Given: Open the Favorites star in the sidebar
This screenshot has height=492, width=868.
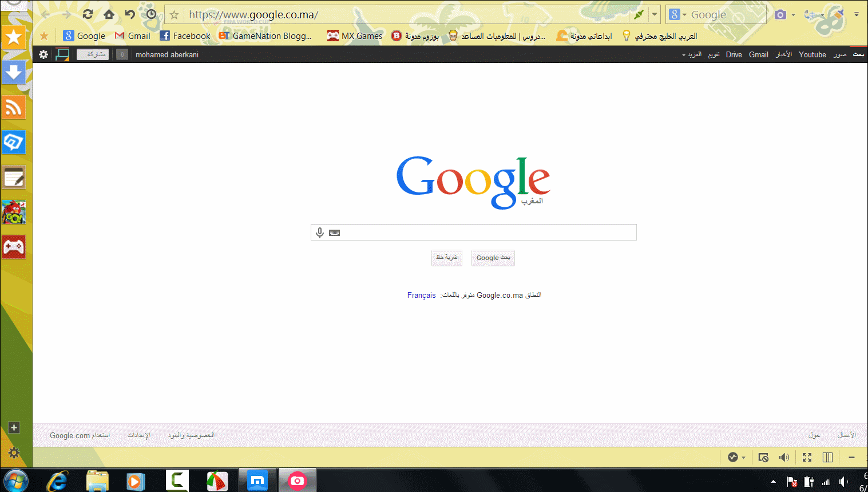Looking at the screenshot, I should [x=14, y=38].
